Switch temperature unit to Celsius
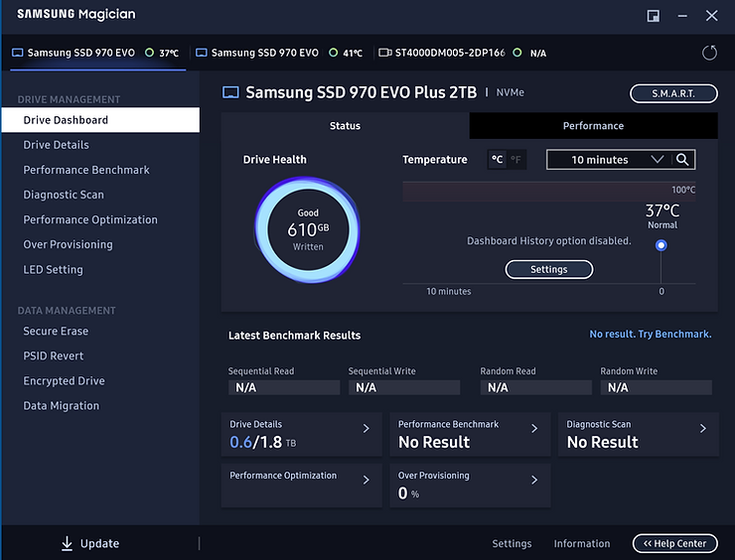Viewport: 735px width, 560px height. click(497, 160)
